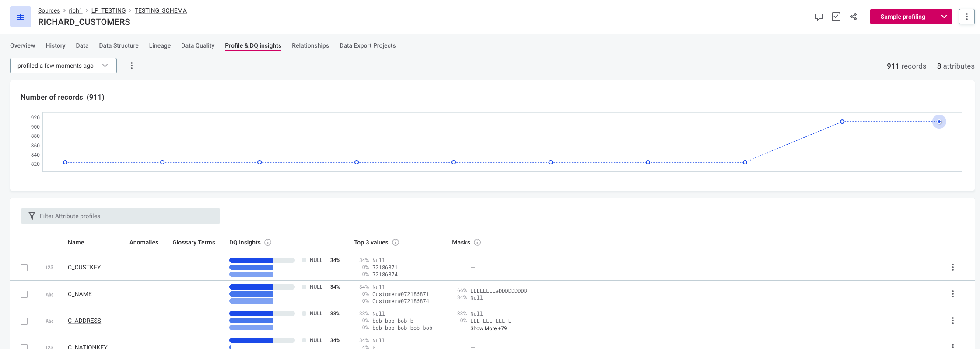The width and height of the screenshot is (980, 349).
Task: Click the info icon next to DQ insights
Action: coord(268,242)
